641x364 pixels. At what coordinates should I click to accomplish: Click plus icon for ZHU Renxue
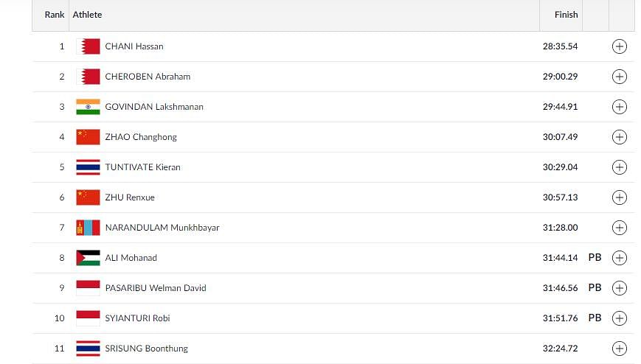click(620, 197)
